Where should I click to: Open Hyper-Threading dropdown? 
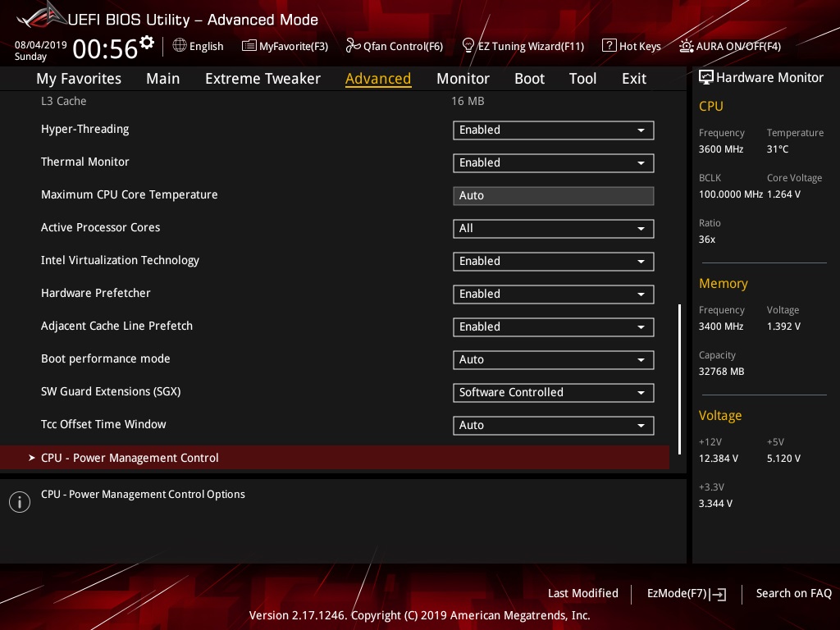pyautogui.click(x=554, y=130)
